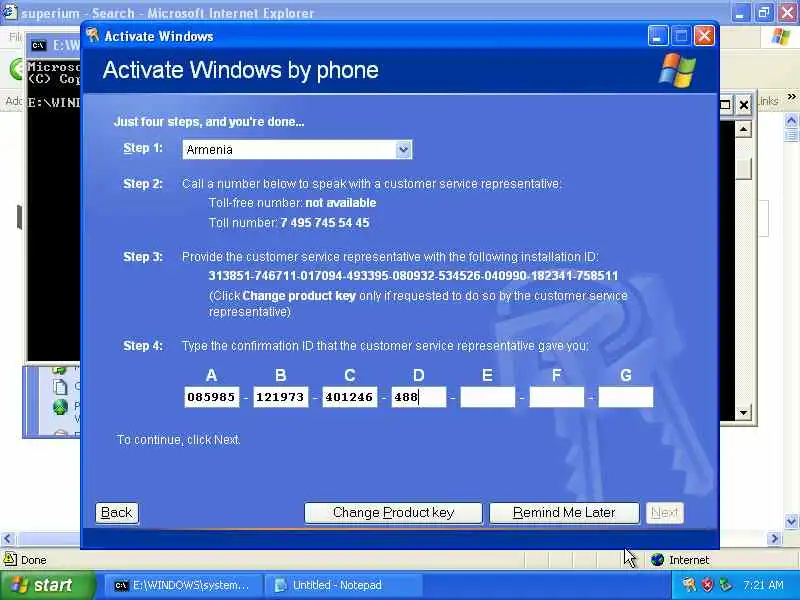Choose Remind Me Later
The image size is (800, 600).
coord(564,513)
